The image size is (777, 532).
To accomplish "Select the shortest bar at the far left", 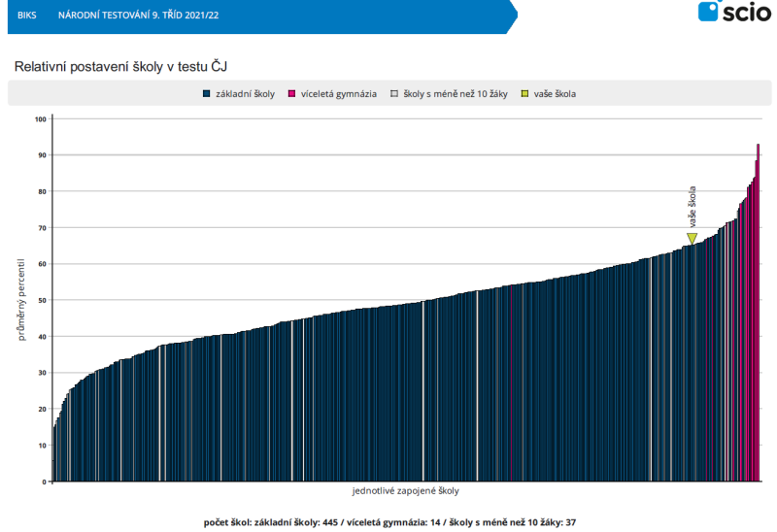I will 53,454.
